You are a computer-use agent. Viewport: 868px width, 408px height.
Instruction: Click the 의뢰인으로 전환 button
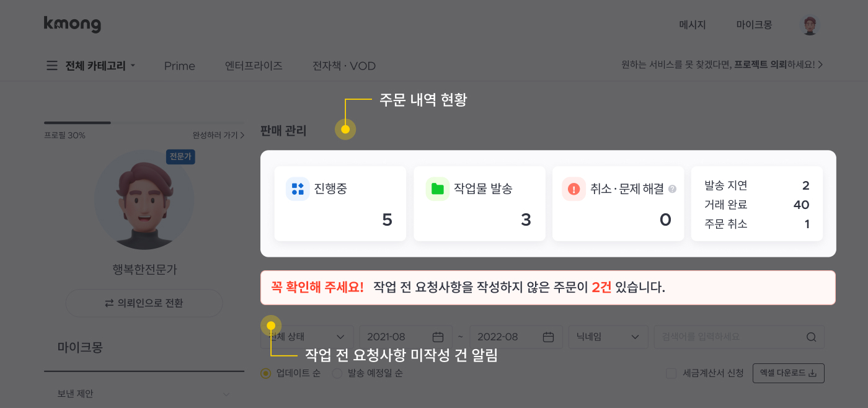[144, 303]
